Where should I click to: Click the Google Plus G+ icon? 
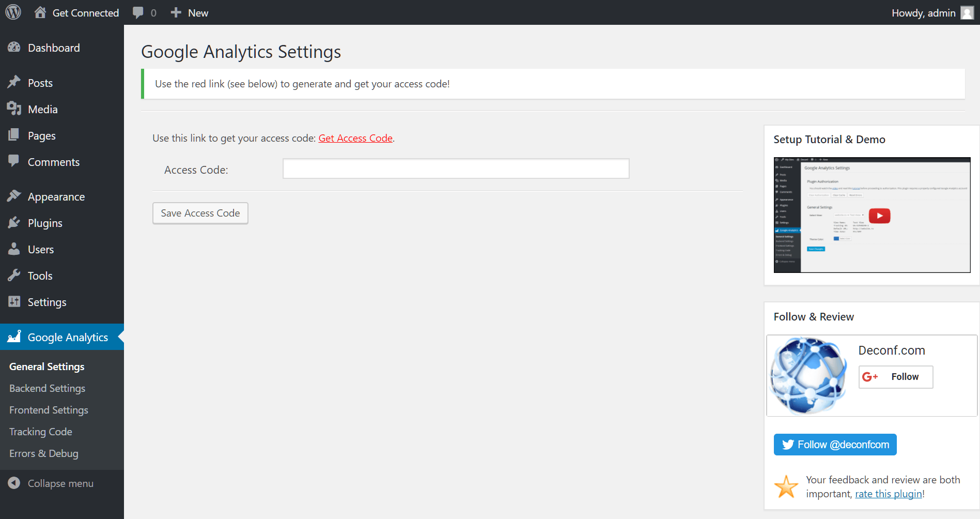[x=870, y=377]
